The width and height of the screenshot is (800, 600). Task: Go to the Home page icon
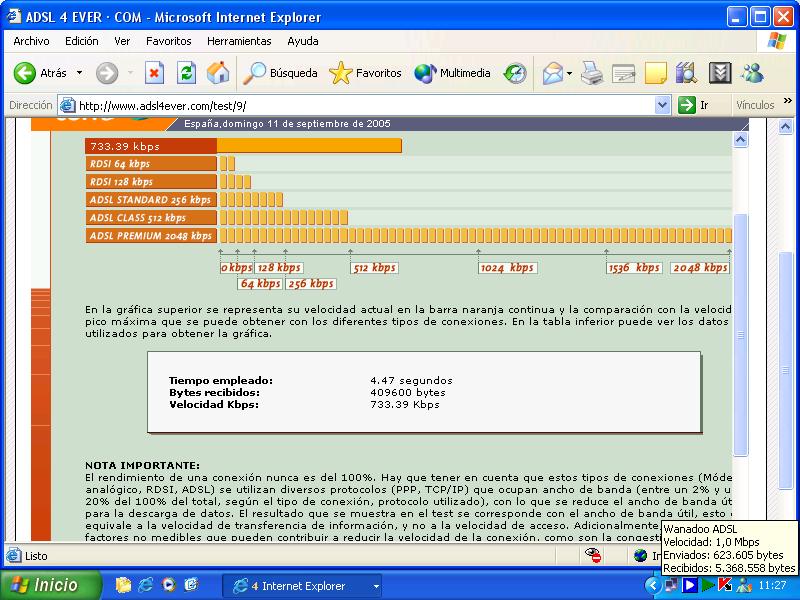coord(218,73)
